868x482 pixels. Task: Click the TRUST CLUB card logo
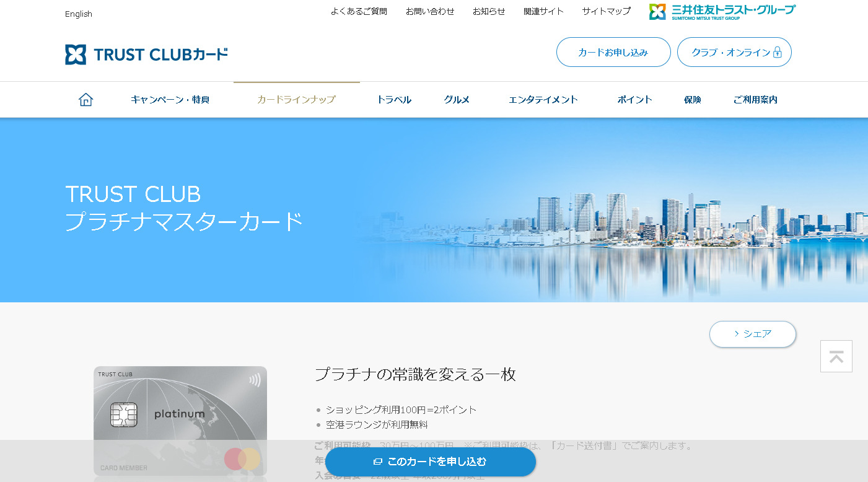[x=147, y=55]
